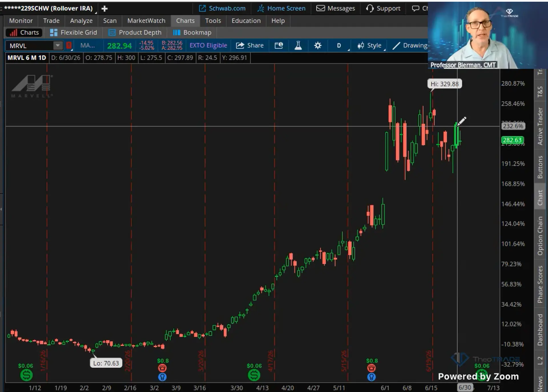Click the Lo: 70.63 price bubble
Viewport: 548px width, 392px height.
tap(106, 363)
